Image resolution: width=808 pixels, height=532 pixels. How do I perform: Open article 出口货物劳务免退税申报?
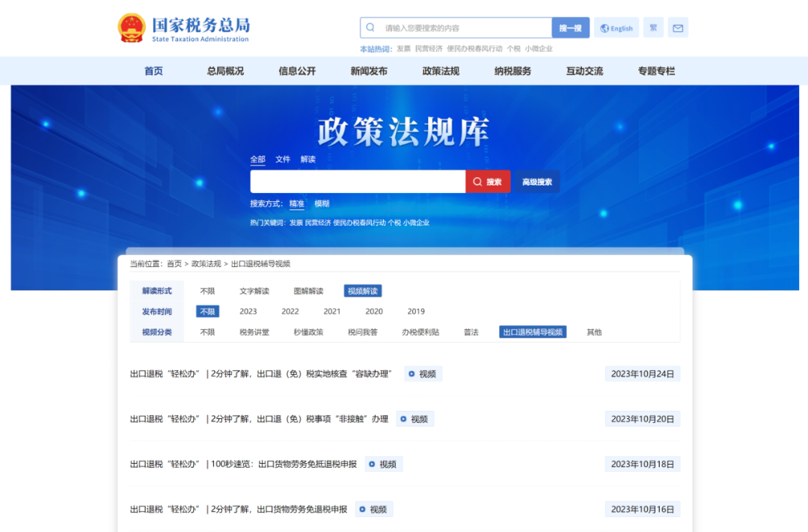239,510
